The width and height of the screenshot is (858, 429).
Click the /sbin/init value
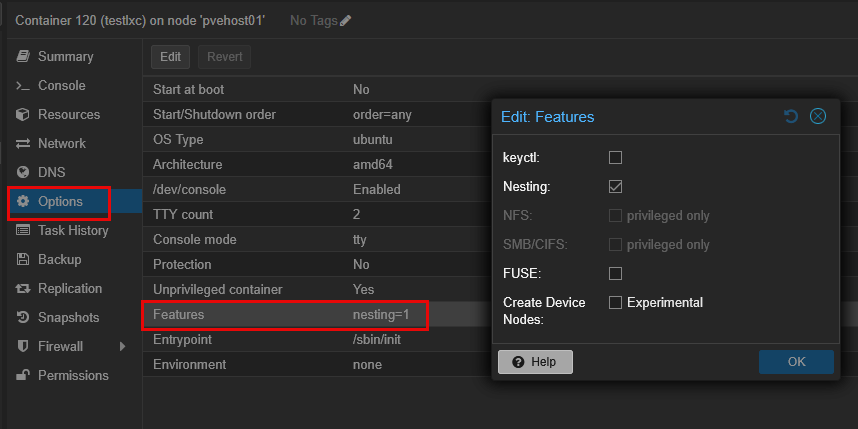[377, 339]
